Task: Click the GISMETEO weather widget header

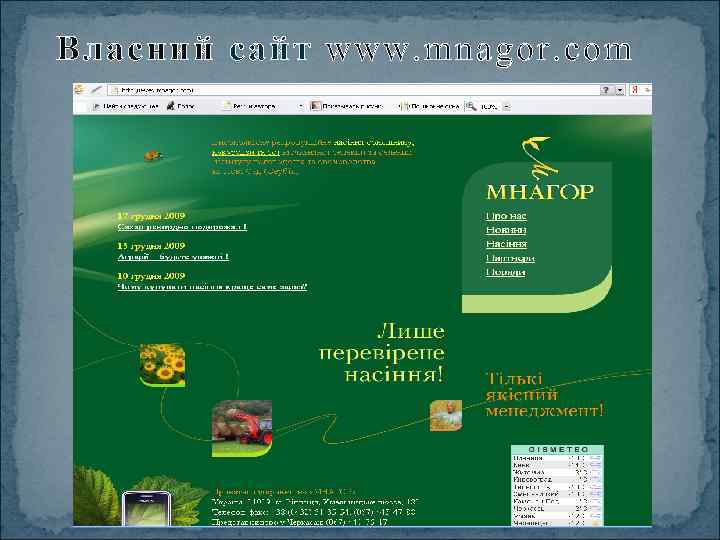Action: (557, 450)
